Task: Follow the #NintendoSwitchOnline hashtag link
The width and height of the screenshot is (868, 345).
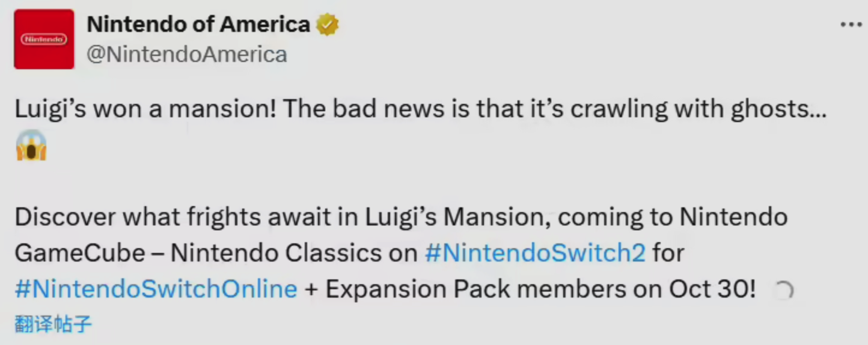Action: tap(156, 289)
